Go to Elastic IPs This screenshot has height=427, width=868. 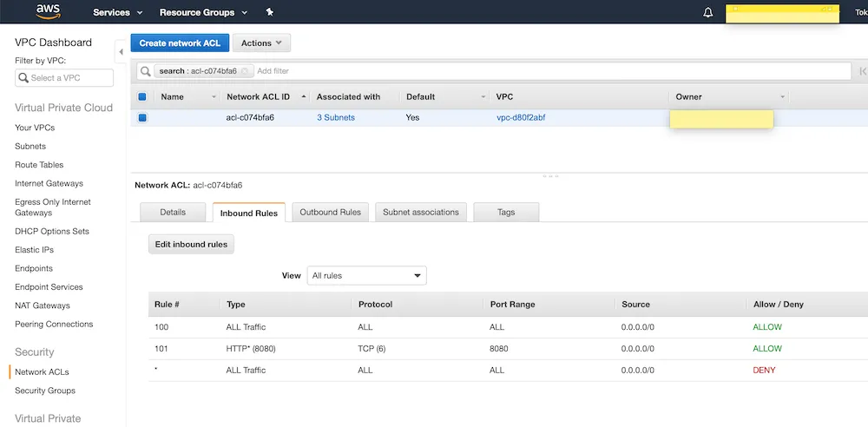pyautogui.click(x=35, y=250)
